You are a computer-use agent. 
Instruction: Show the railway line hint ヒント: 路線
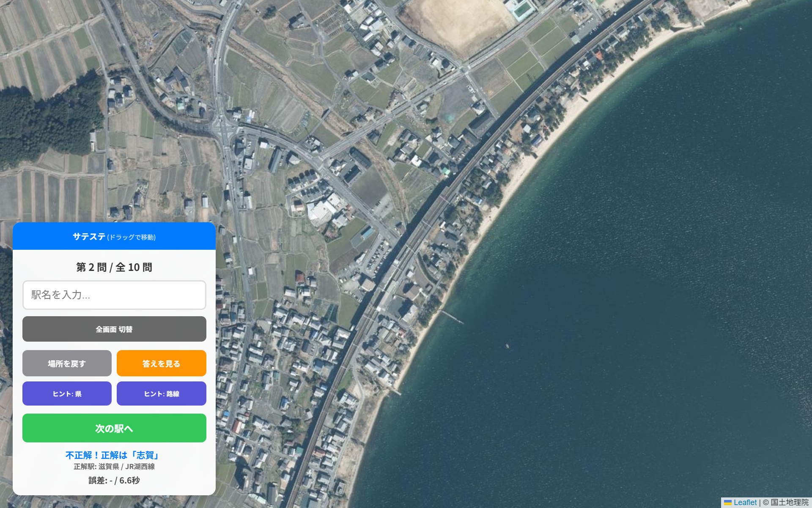162,394
